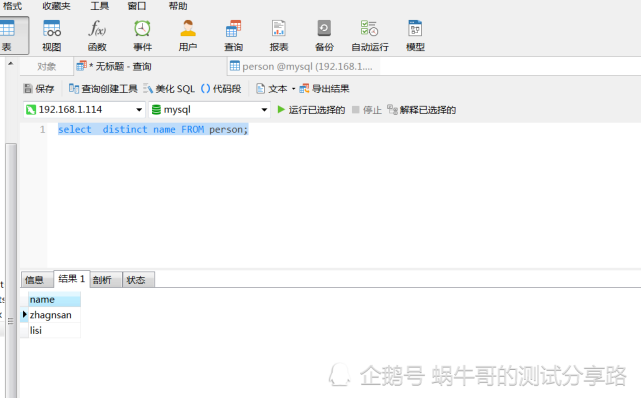The height and width of the screenshot is (398, 641).
Task: Select the lisi result row
Action: (x=54, y=330)
